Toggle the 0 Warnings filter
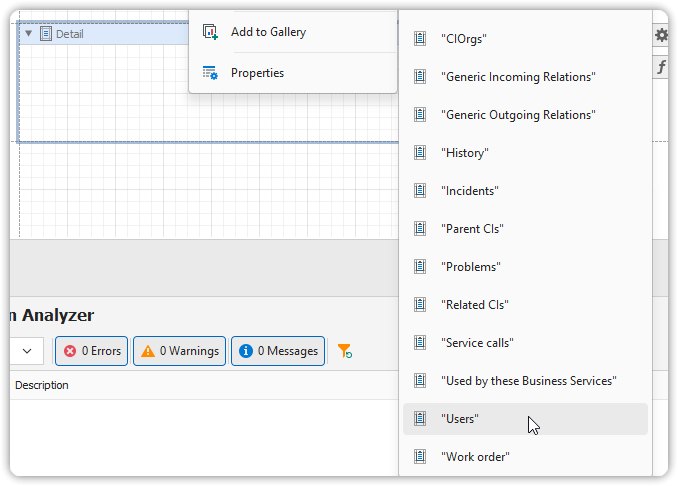This screenshot has width=678, height=486. pos(179,351)
